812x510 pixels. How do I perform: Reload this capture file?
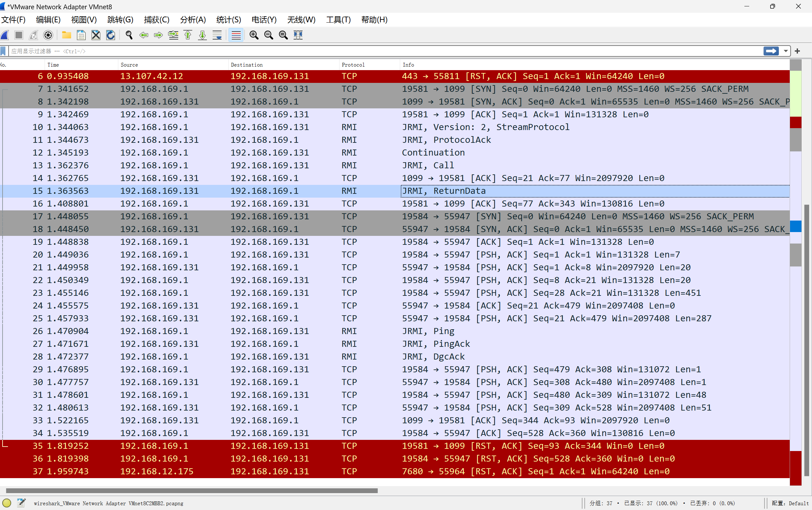pos(111,35)
